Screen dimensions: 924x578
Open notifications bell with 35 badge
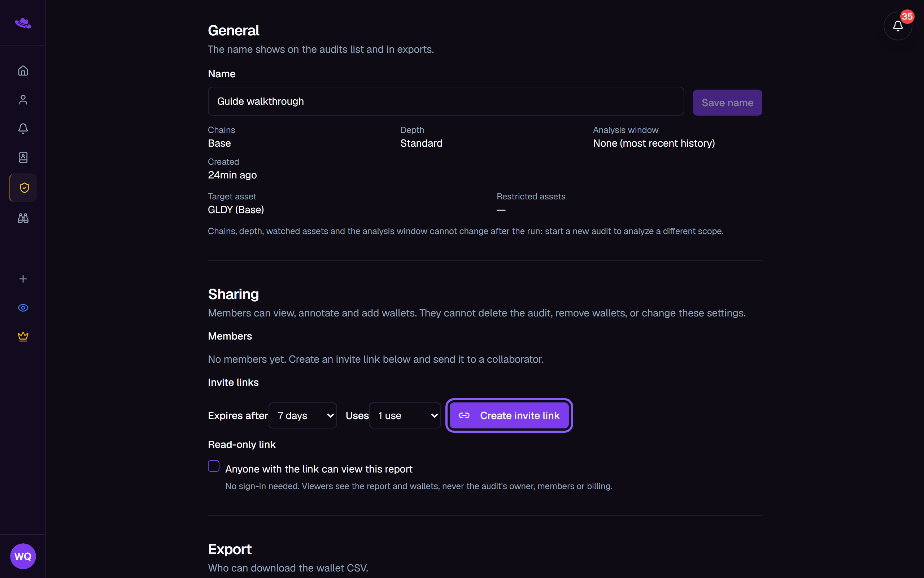(898, 26)
